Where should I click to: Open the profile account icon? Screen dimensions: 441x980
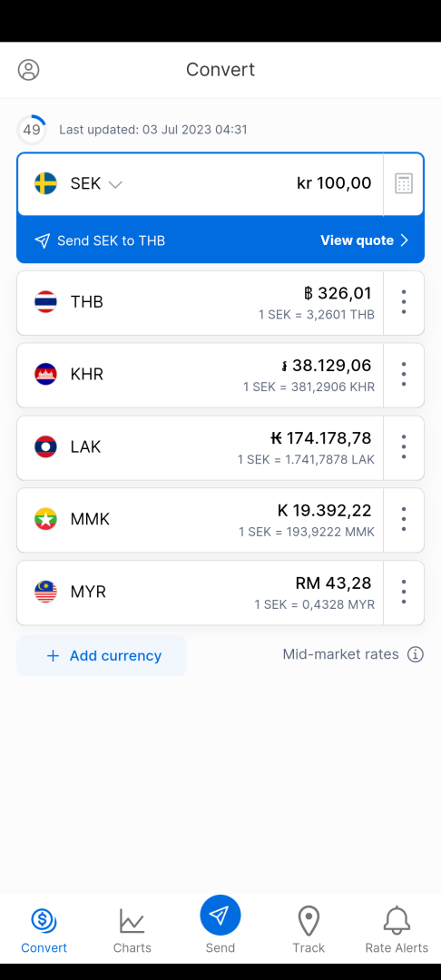click(28, 69)
